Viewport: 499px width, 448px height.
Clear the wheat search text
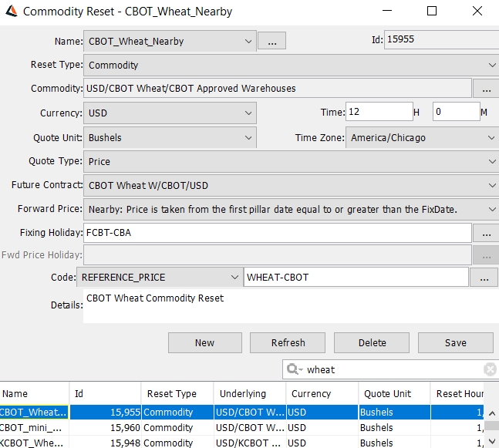[x=490, y=369]
